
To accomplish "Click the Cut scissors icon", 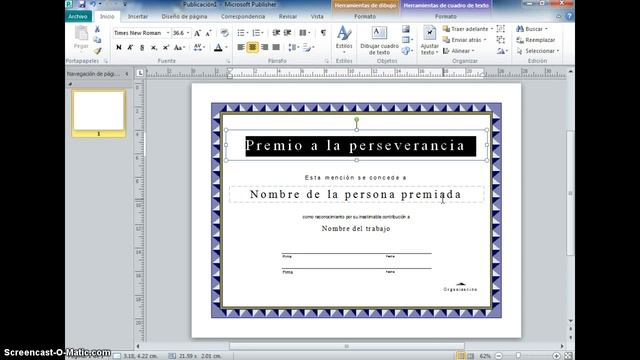I will coord(97,29).
